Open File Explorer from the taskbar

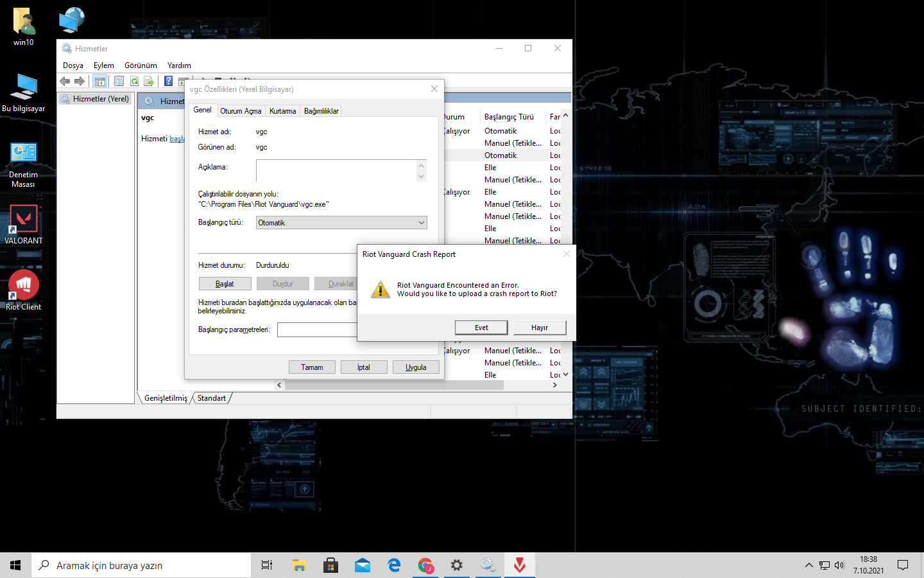tap(299, 565)
